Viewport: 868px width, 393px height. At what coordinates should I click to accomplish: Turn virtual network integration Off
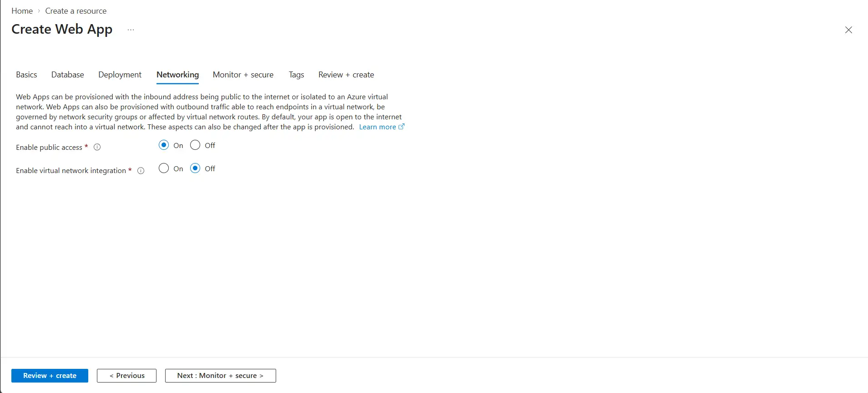195,168
